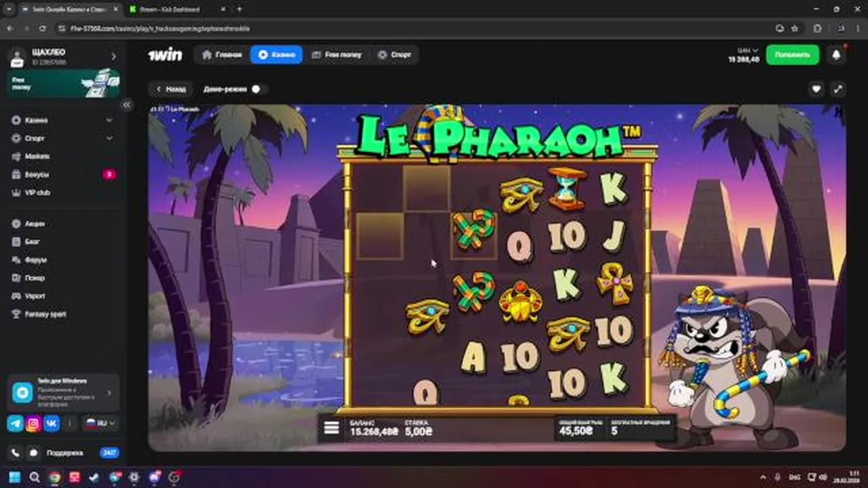Switch to the Спорт top tab
This screenshot has height=488, width=868.
click(394, 55)
